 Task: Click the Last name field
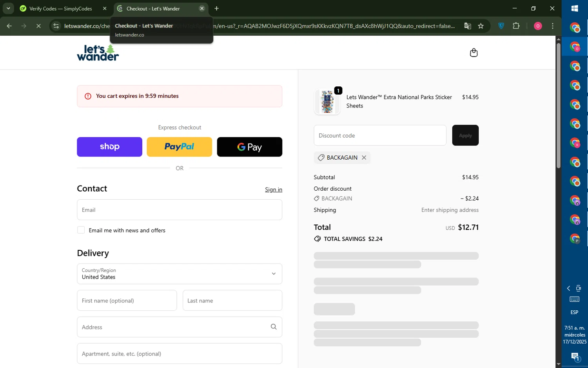coord(232,301)
